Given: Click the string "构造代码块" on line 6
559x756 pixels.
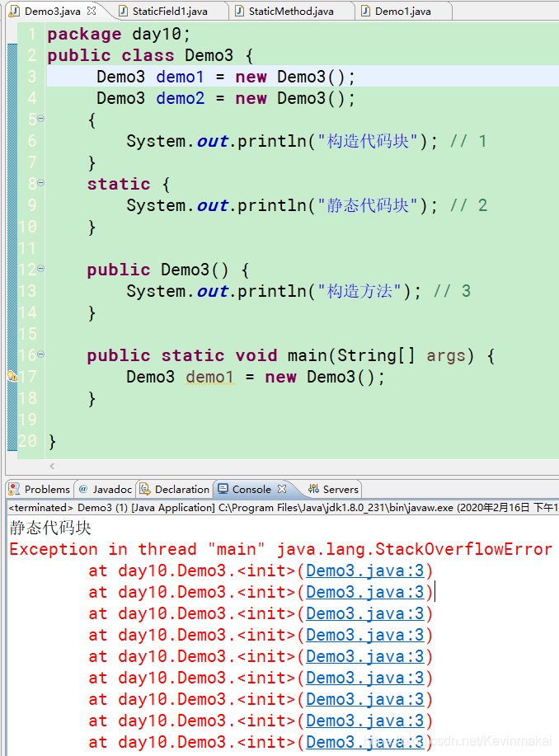Looking at the screenshot, I should point(367,141).
